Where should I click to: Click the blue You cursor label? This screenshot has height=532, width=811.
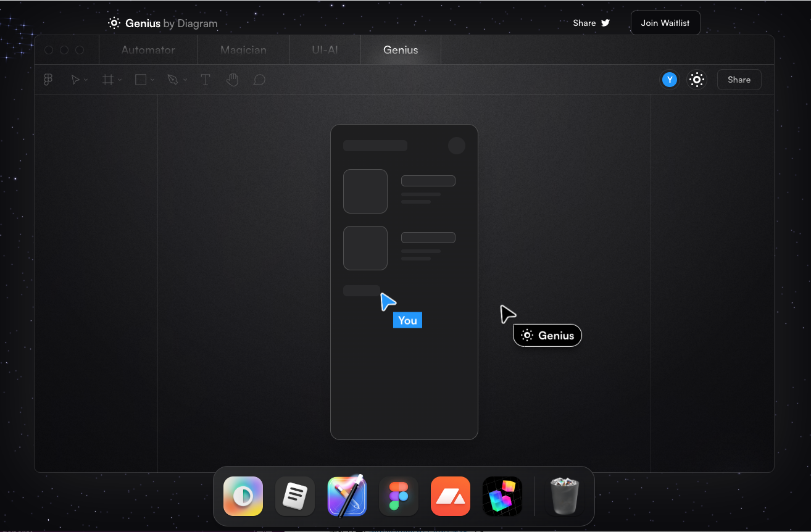[x=407, y=320]
